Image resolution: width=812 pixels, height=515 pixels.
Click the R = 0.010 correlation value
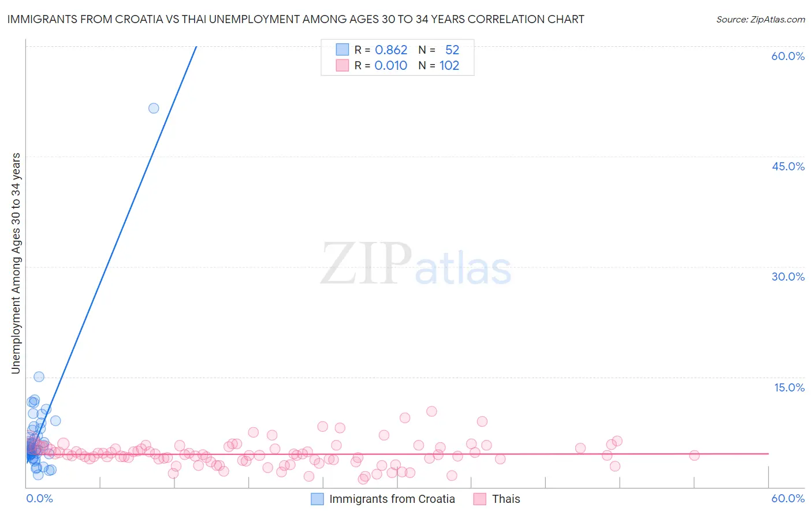[381, 65]
